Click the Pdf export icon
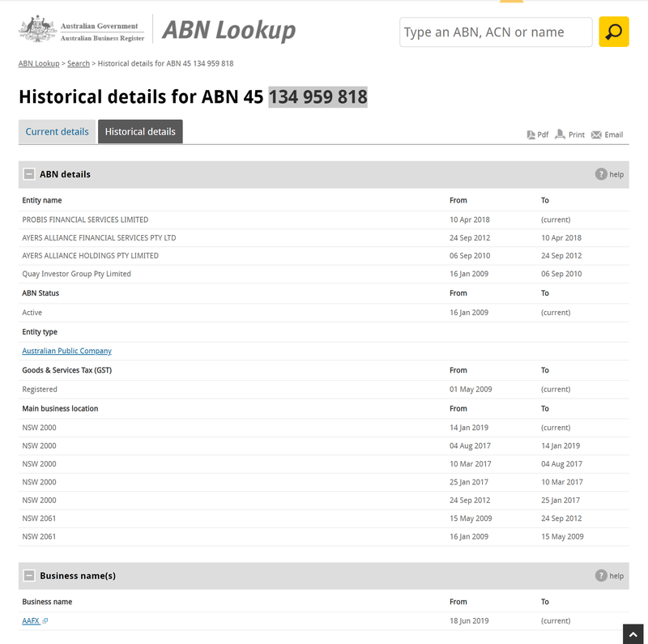 coord(531,134)
